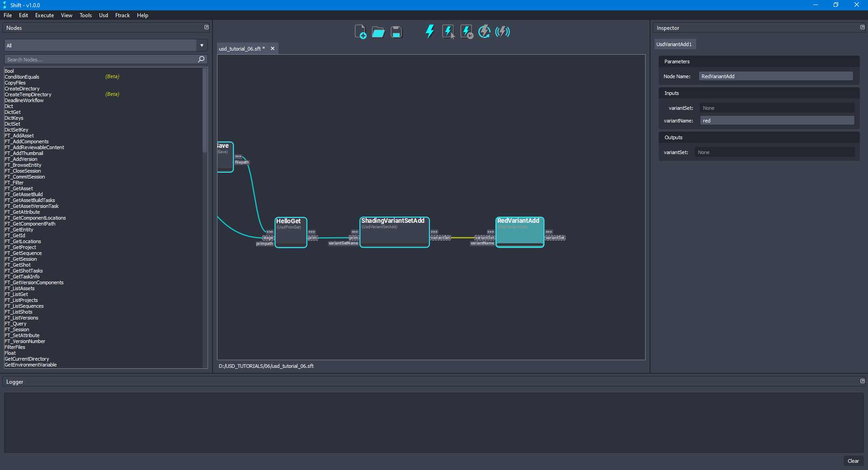This screenshot has width=868, height=470.
Task: Edit the variantName field containing red
Action: click(776, 120)
